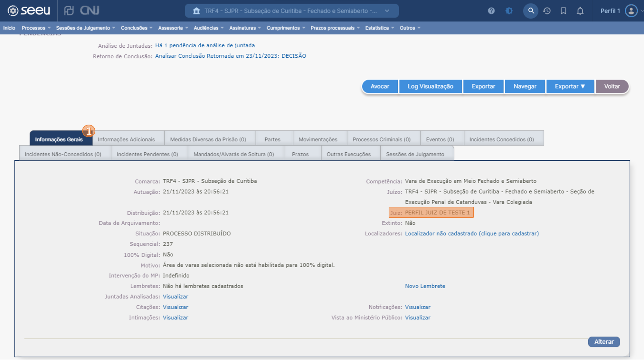This screenshot has height=361, width=644.
Task: Open the Processos menu
Action: click(36, 28)
